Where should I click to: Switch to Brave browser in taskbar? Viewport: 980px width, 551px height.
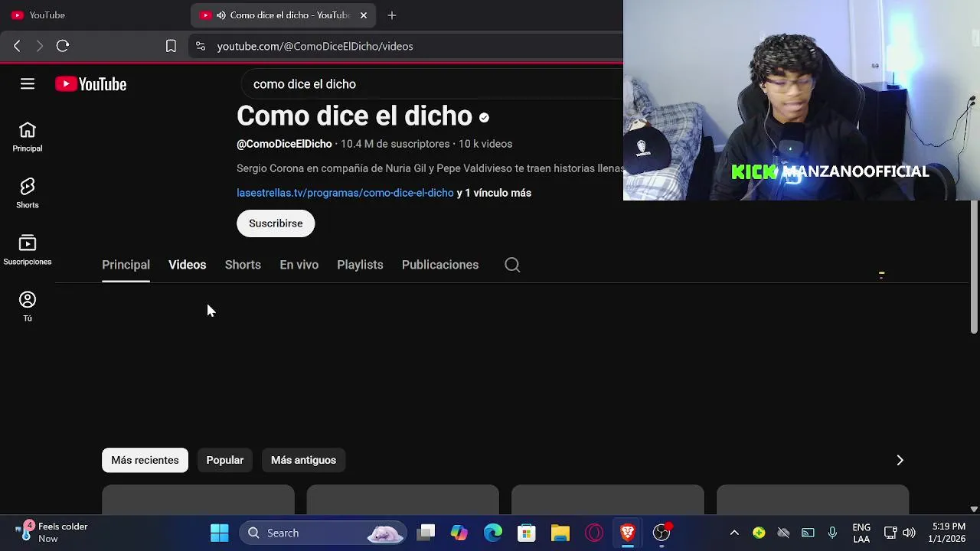click(628, 533)
